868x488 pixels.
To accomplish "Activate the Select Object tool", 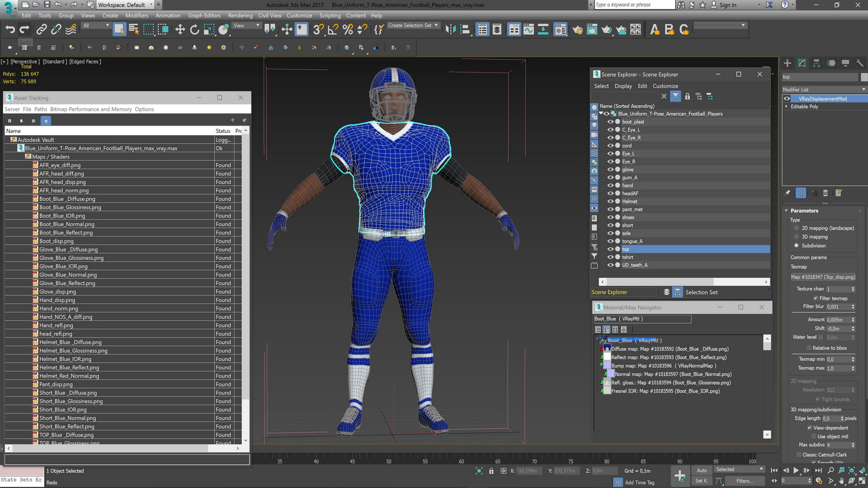I will [119, 30].
